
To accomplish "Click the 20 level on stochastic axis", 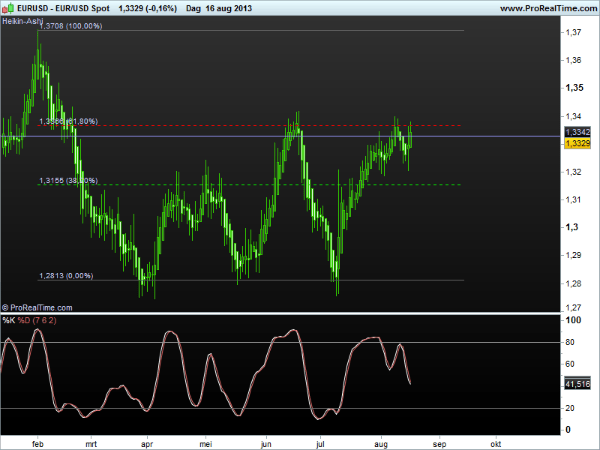I will pyautogui.click(x=570, y=408).
